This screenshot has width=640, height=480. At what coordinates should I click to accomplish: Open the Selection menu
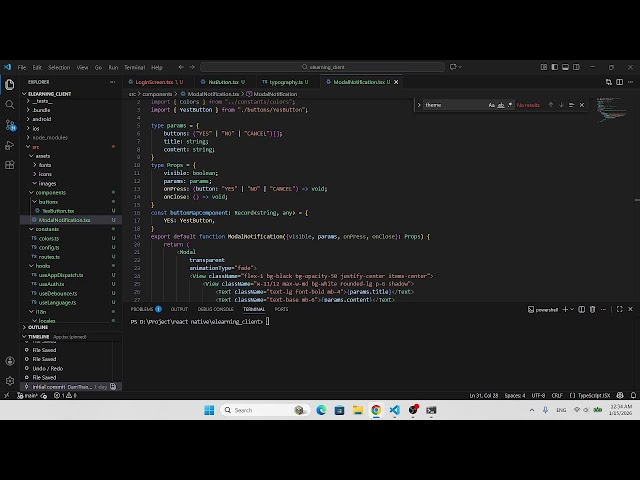click(x=59, y=67)
